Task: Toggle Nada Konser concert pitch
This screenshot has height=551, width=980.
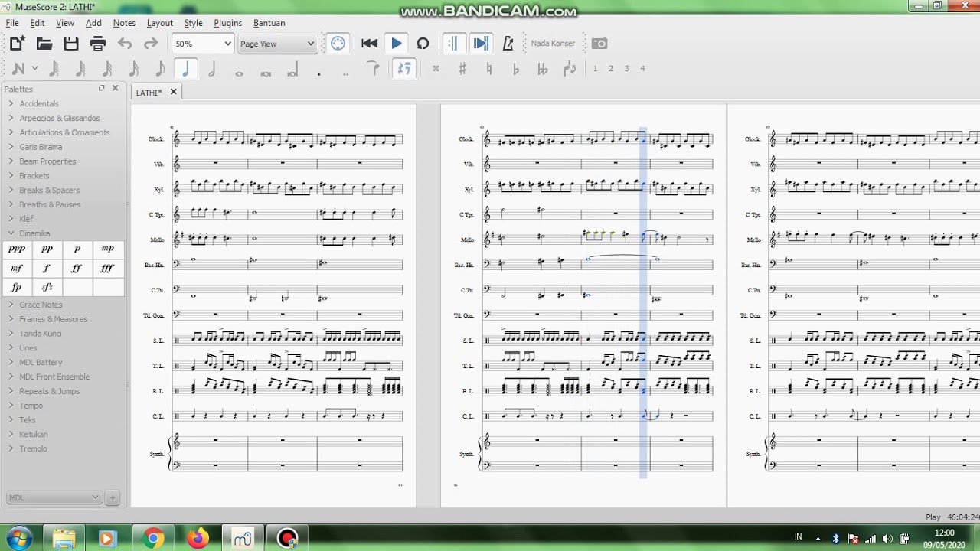Action: tap(553, 44)
